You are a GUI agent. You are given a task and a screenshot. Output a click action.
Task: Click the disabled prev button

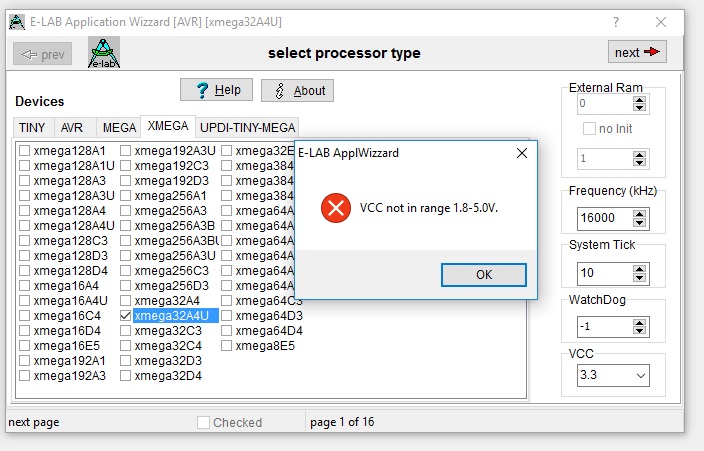pos(43,54)
